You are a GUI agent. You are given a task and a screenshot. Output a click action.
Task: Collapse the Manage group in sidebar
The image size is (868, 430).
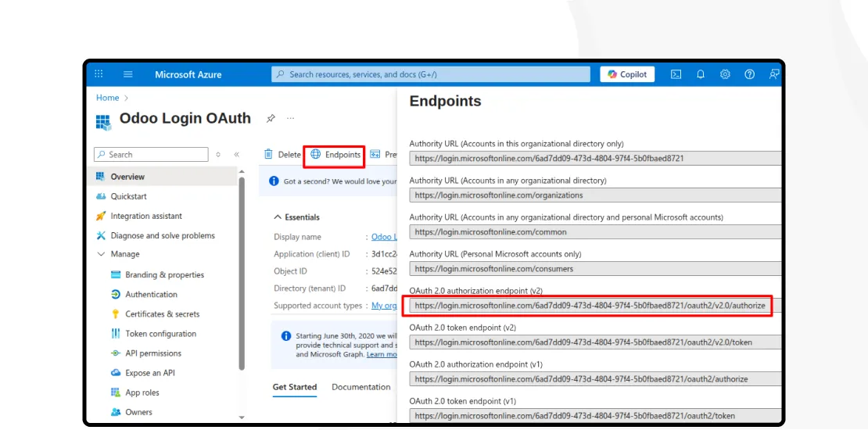(x=101, y=254)
